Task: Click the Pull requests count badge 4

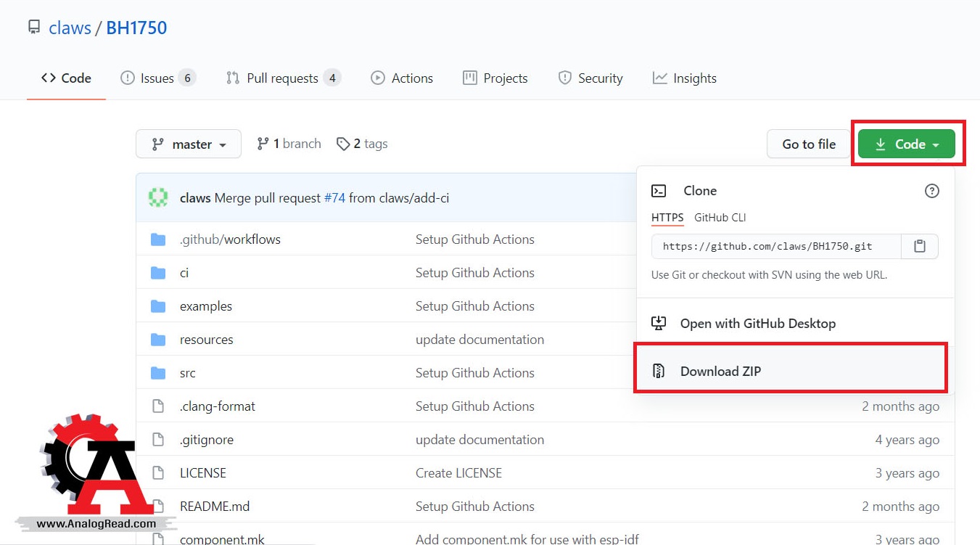Action: pos(332,78)
